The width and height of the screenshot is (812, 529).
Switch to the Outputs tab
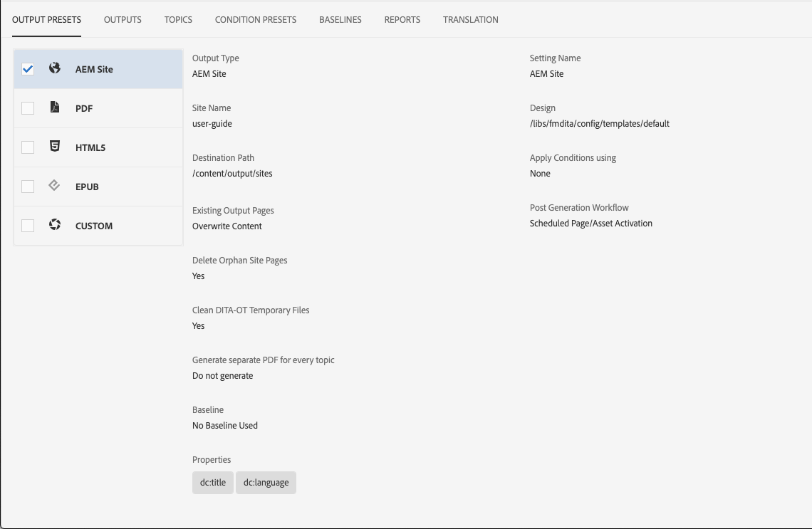pos(123,20)
